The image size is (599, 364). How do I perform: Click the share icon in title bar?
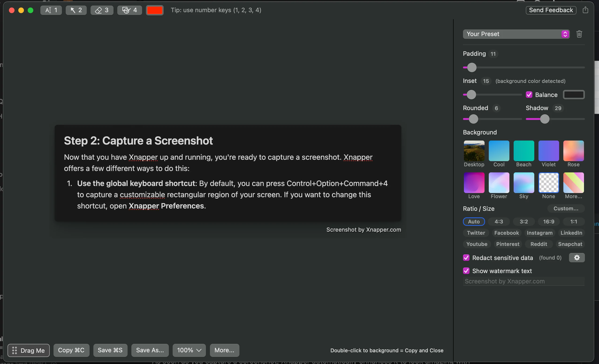pyautogui.click(x=585, y=10)
